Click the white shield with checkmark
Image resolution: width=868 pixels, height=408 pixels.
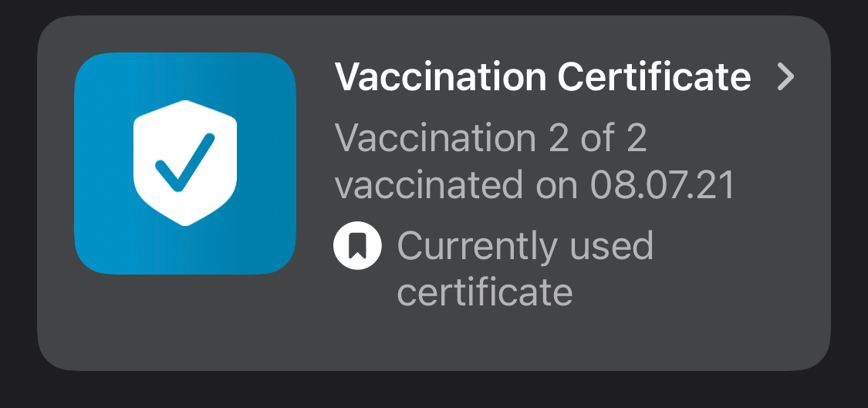pyautogui.click(x=185, y=164)
